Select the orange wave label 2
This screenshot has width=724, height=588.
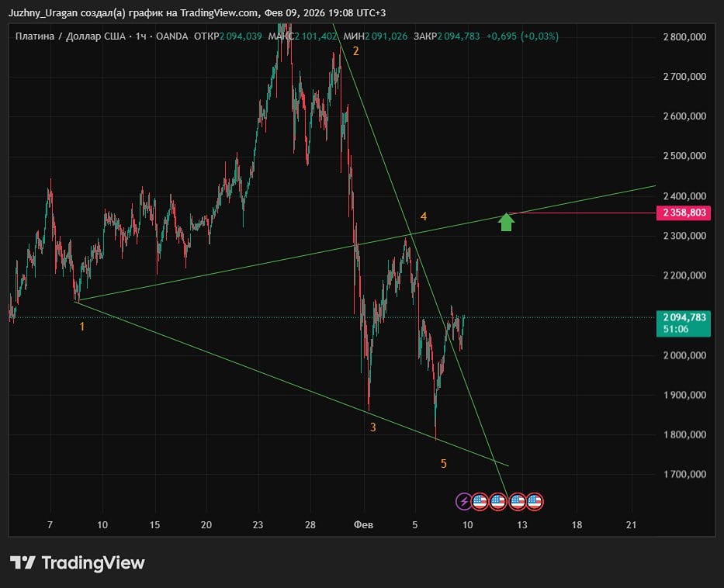point(356,51)
